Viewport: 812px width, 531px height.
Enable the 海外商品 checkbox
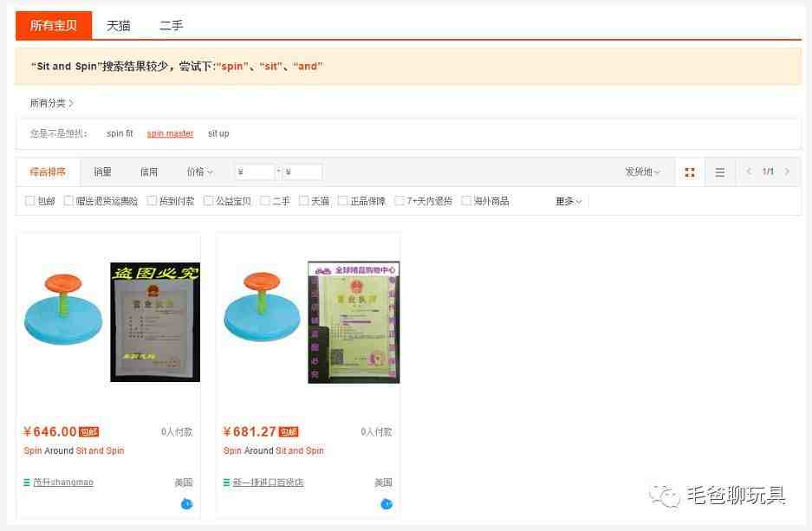coord(466,201)
